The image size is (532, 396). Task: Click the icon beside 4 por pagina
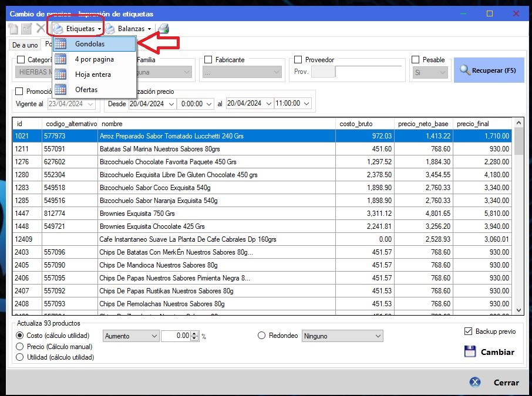(60, 59)
